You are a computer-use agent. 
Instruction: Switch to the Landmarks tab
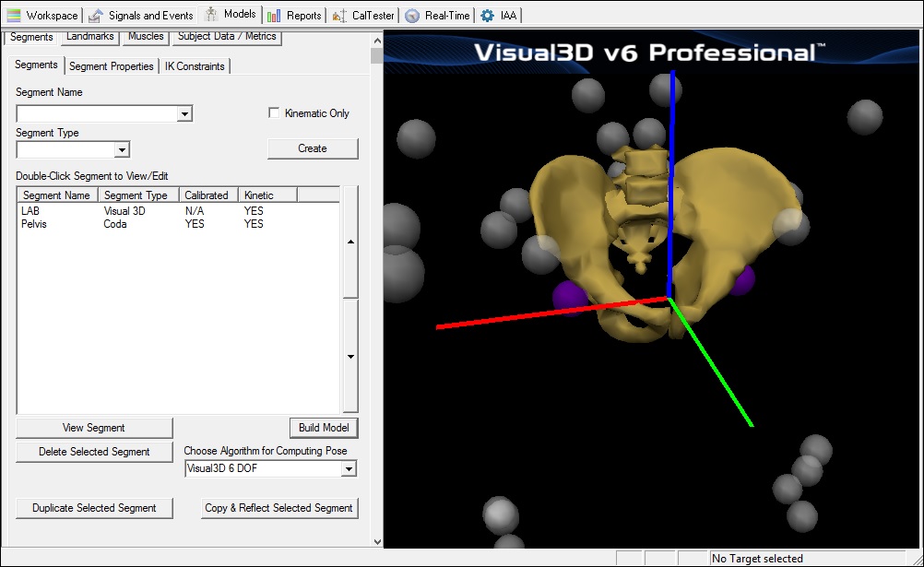coord(90,37)
